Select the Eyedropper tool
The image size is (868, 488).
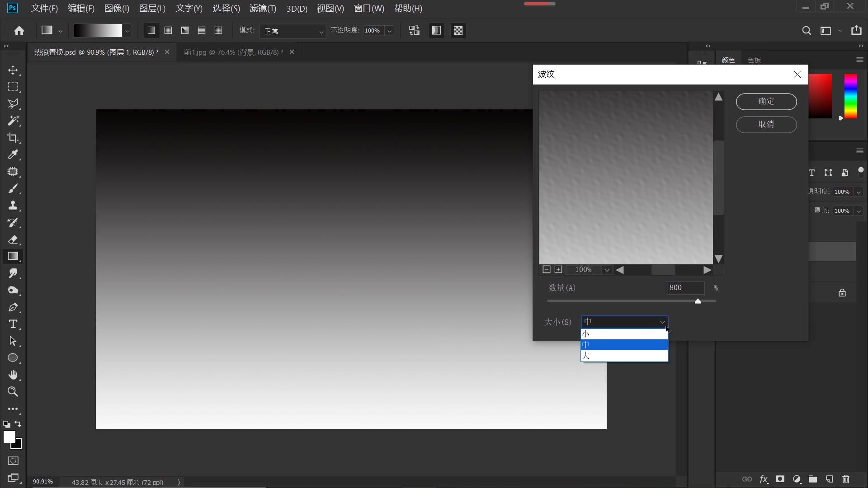pos(13,155)
